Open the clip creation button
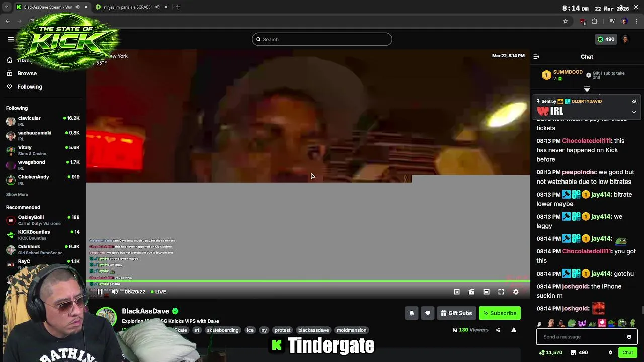 pos(471,292)
